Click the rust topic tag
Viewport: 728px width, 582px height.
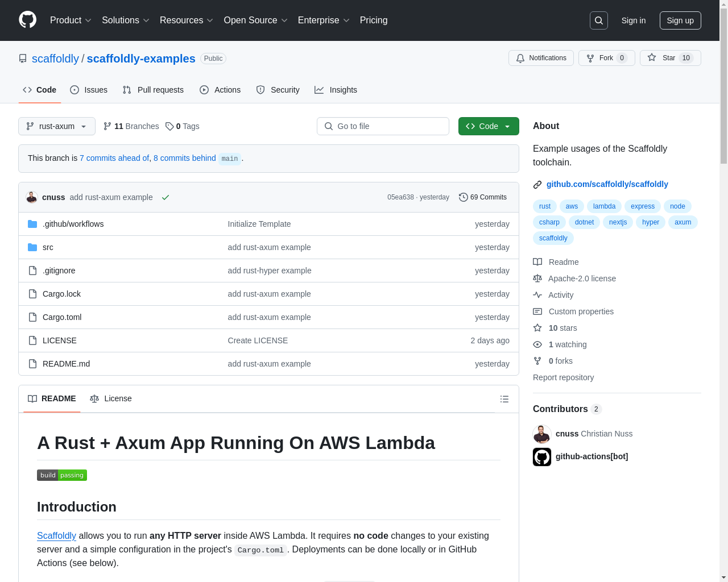(545, 206)
